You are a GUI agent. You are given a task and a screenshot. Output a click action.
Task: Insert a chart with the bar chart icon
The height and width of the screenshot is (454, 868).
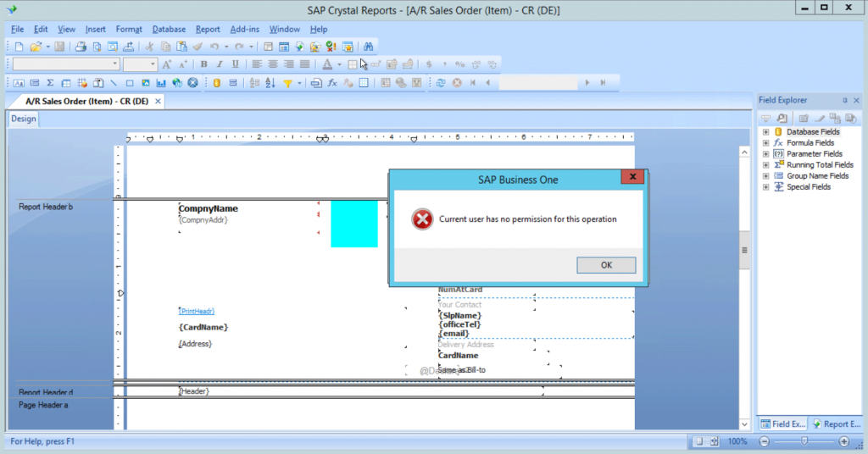coord(161,83)
